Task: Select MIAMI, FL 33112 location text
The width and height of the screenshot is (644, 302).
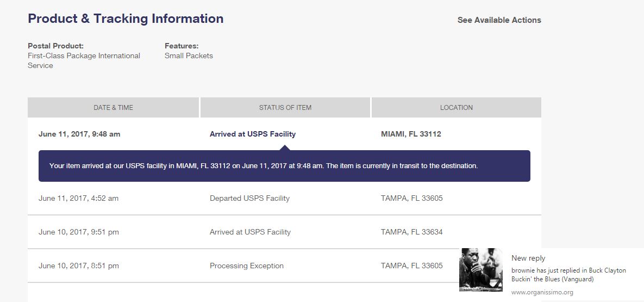Action: 411,134
